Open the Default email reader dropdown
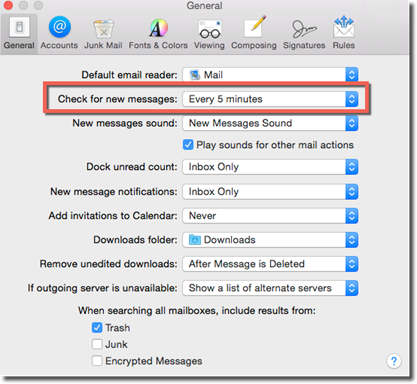Image resolution: width=417 pixels, height=384 pixels. point(270,75)
